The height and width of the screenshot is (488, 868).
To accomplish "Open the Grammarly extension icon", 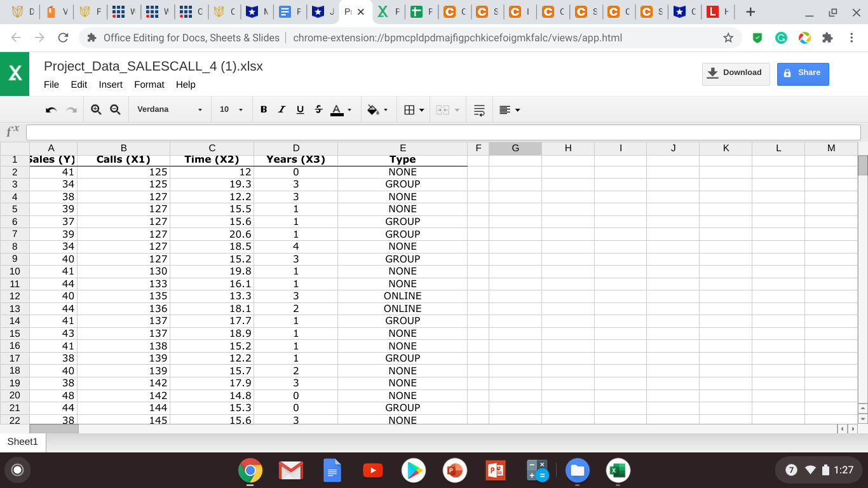I will pos(781,37).
